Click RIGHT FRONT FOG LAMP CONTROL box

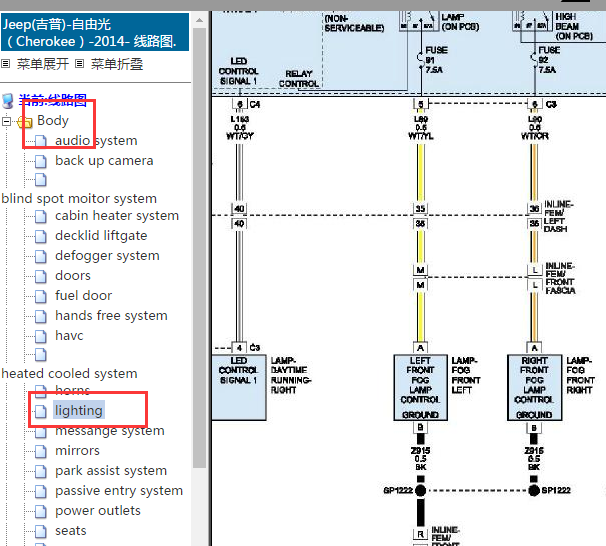pos(535,388)
